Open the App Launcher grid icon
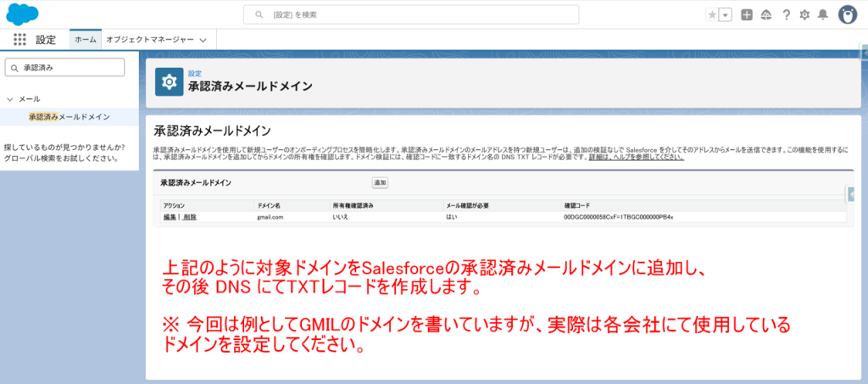The image size is (868, 384). point(19,40)
